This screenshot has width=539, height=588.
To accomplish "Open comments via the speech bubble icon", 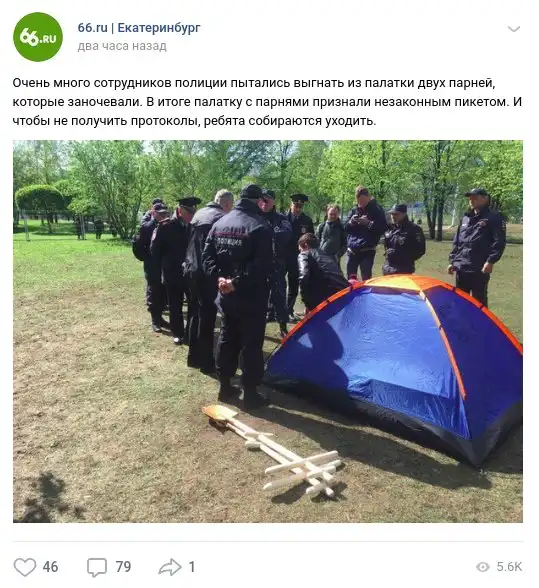I will click(97, 567).
